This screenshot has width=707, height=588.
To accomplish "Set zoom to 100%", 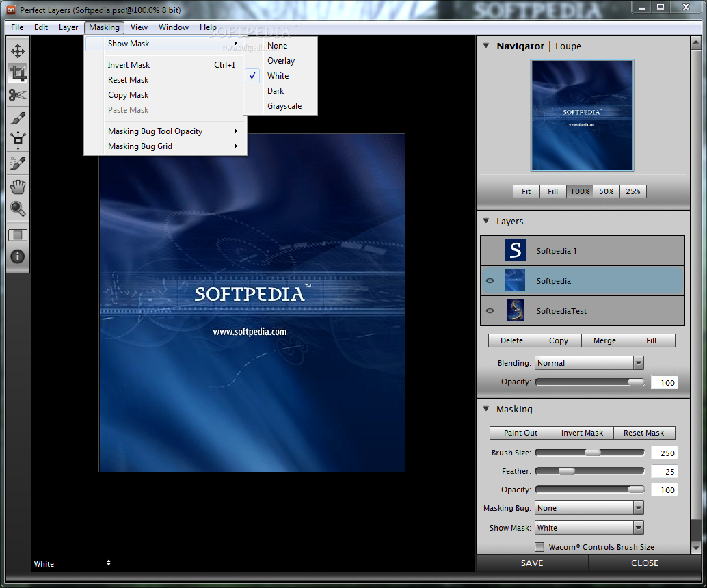I will (580, 191).
